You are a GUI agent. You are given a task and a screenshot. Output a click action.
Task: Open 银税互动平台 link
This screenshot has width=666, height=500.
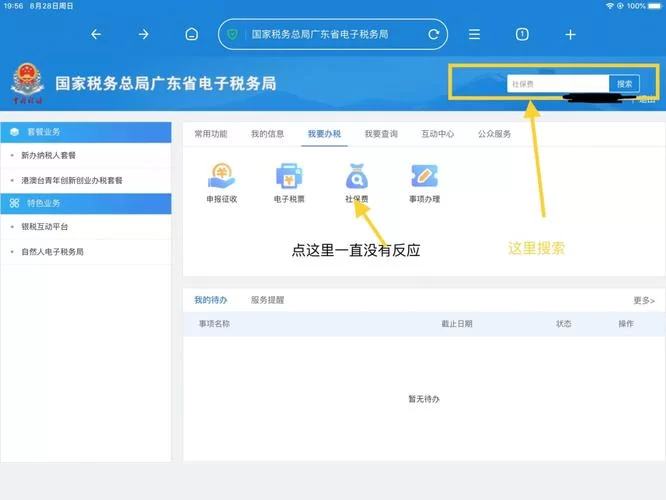(45, 227)
